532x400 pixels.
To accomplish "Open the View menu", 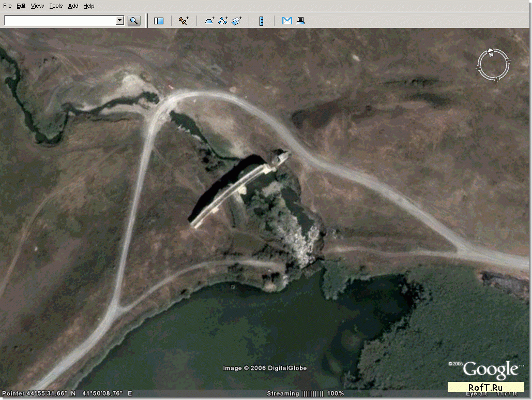I will [37, 6].
